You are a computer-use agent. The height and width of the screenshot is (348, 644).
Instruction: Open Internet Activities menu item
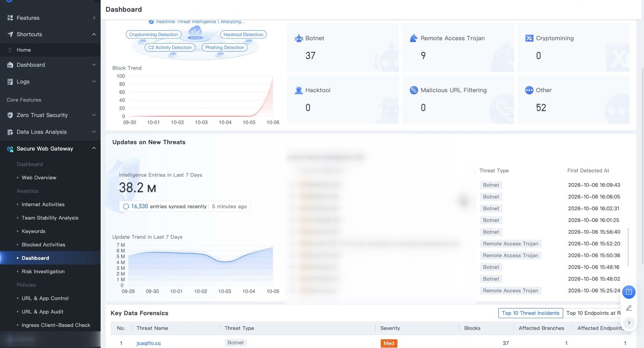click(43, 204)
